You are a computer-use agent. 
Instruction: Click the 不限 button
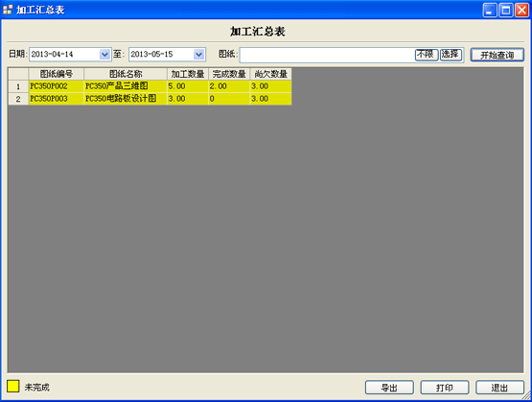click(427, 55)
